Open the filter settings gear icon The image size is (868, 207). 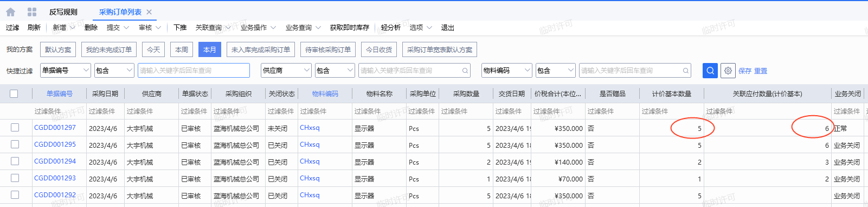(x=728, y=71)
